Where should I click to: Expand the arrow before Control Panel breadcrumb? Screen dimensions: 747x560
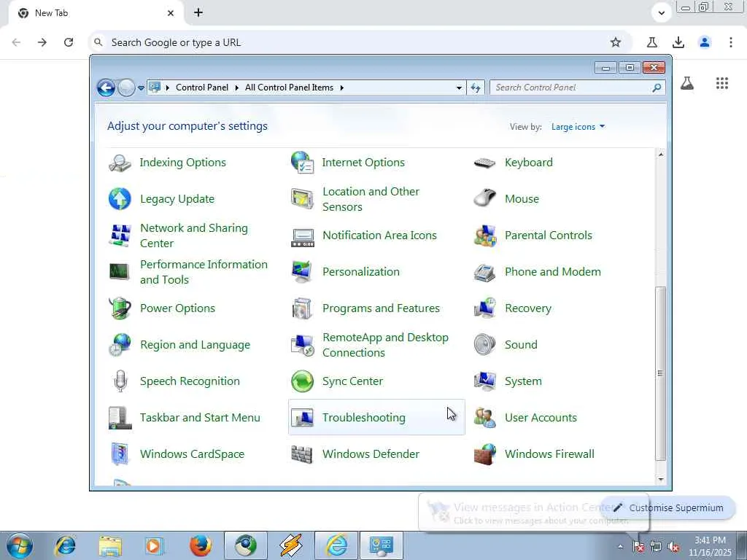point(167,87)
